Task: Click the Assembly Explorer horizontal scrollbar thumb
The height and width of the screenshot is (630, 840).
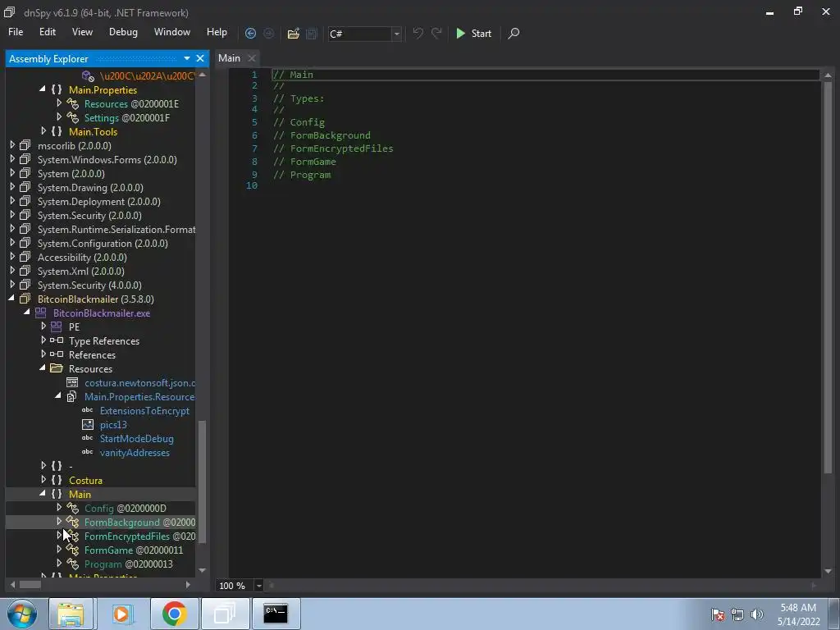Action: click(30, 584)
